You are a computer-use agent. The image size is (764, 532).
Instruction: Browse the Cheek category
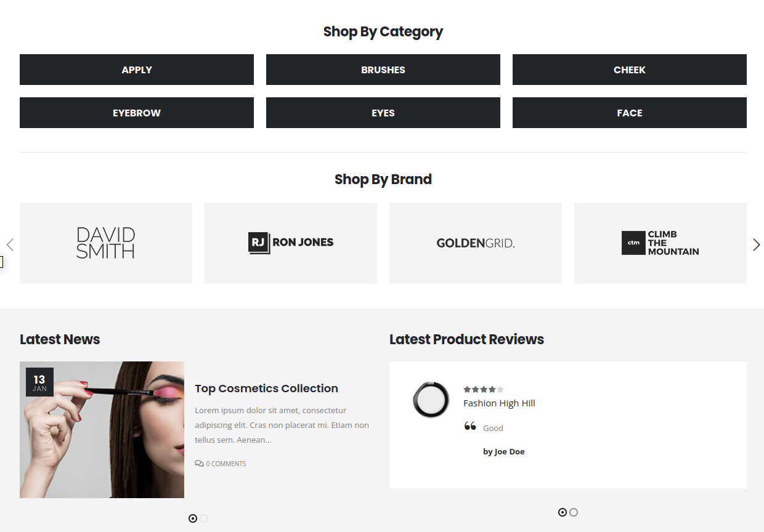pyautogui.click(x=630, y=70)
